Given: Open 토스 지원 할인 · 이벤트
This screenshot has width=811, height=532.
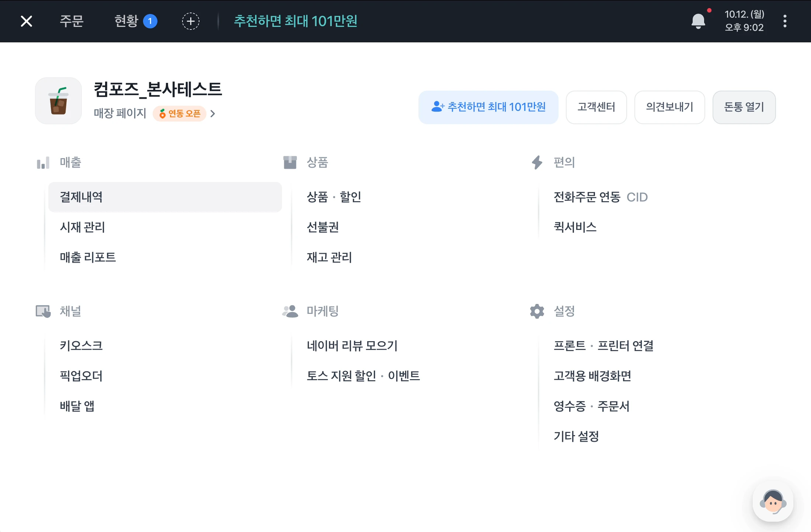Looking at the screenshot, I should point(363,376).
